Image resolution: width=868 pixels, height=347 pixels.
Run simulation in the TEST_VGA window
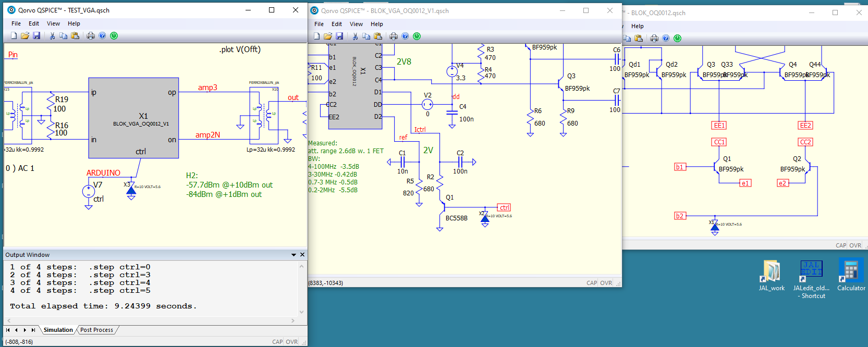tap(114, 36)
